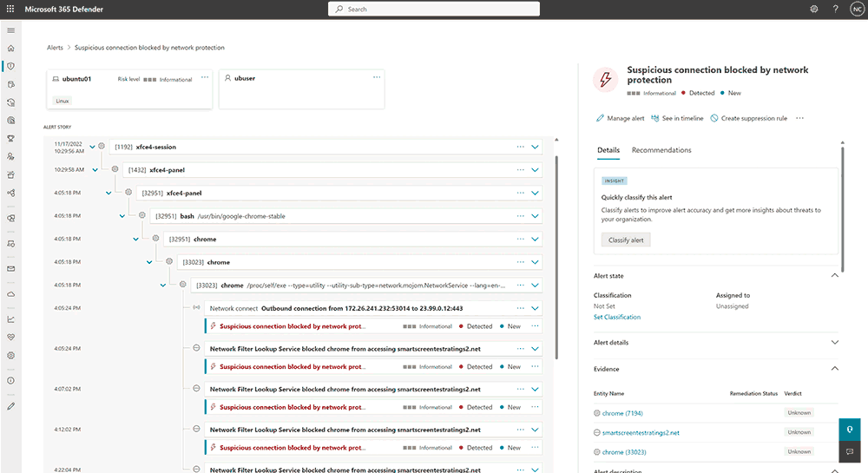868x473 pixels.
Task: Select the ubuser user card
Action: 302,89
